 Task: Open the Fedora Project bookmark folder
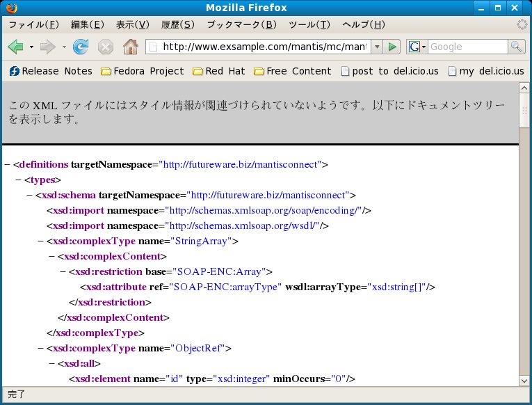coord(142,71)
